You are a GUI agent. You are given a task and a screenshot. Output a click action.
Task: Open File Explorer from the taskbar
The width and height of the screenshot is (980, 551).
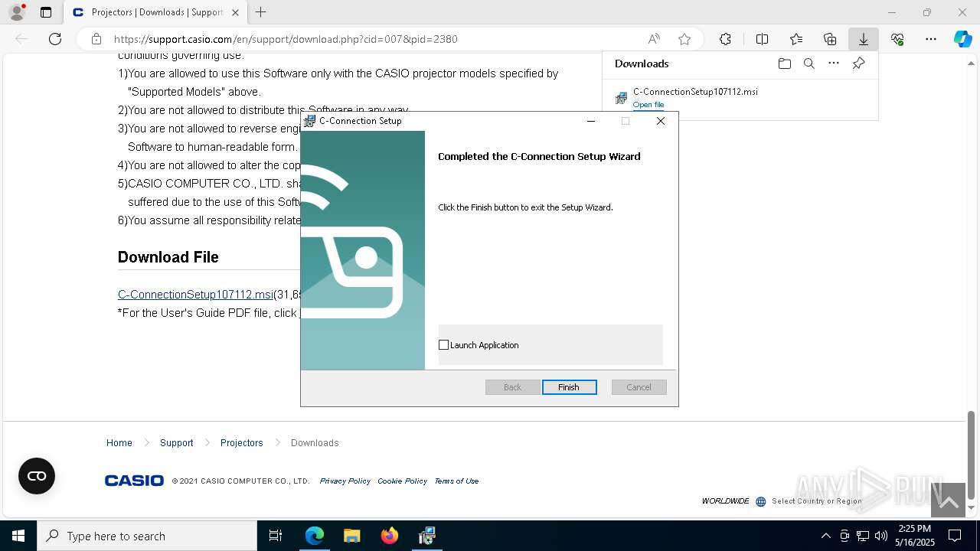click(x=352, y=536)
